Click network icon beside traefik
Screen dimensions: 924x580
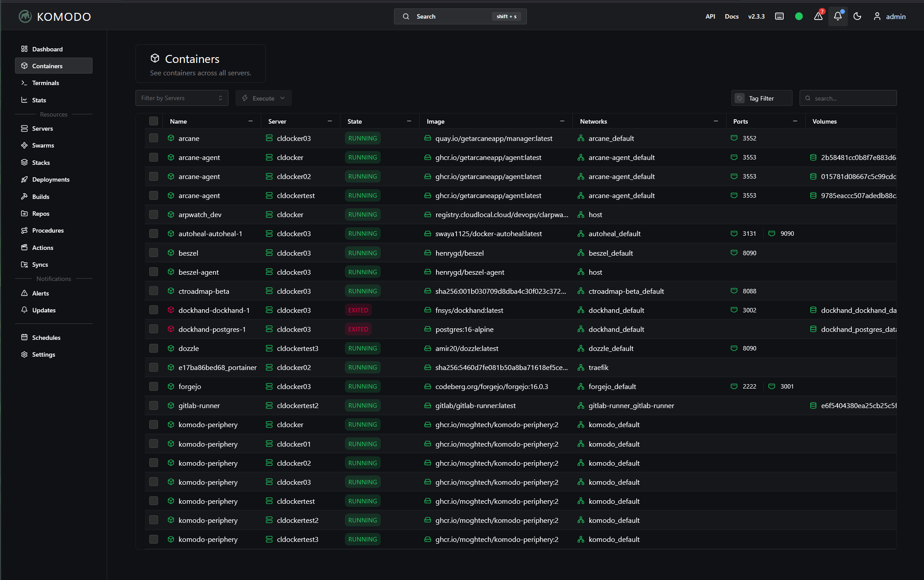581,367
